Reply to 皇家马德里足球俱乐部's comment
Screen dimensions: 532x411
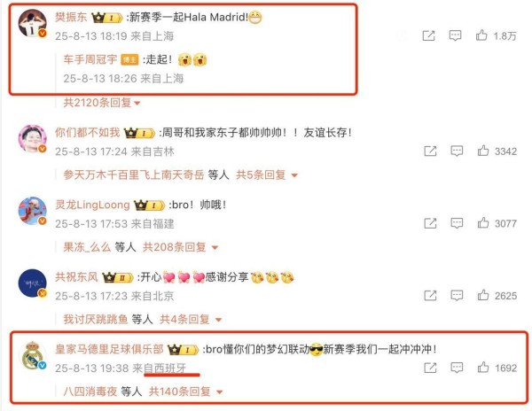point(457,368)
